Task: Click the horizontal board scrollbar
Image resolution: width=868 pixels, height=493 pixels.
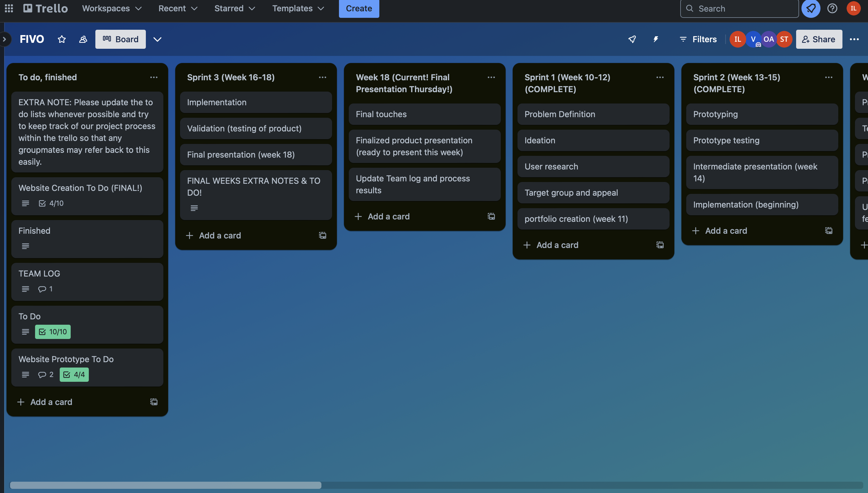Action: pos(165,485)
